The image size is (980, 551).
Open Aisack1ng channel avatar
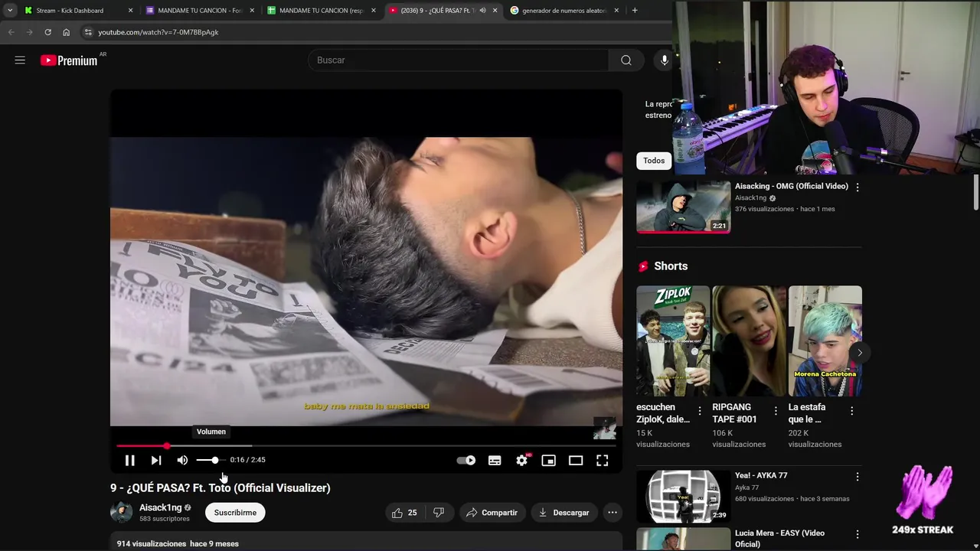[121, 513]
